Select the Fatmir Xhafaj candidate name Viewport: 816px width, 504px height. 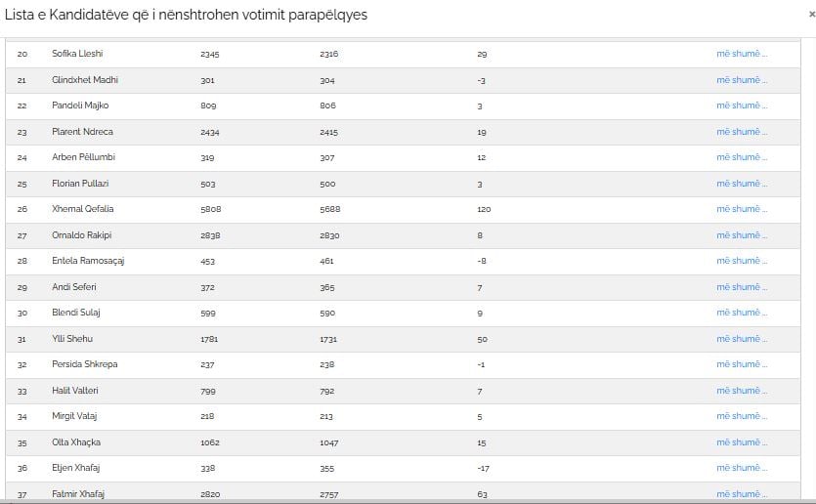point(78,493)
